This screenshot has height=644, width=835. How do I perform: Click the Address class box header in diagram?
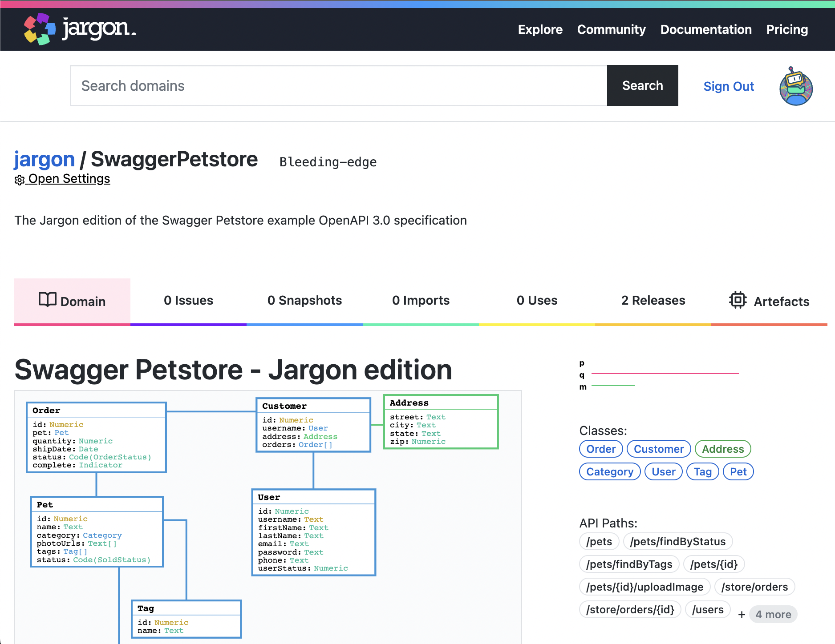tap(441, 402)
